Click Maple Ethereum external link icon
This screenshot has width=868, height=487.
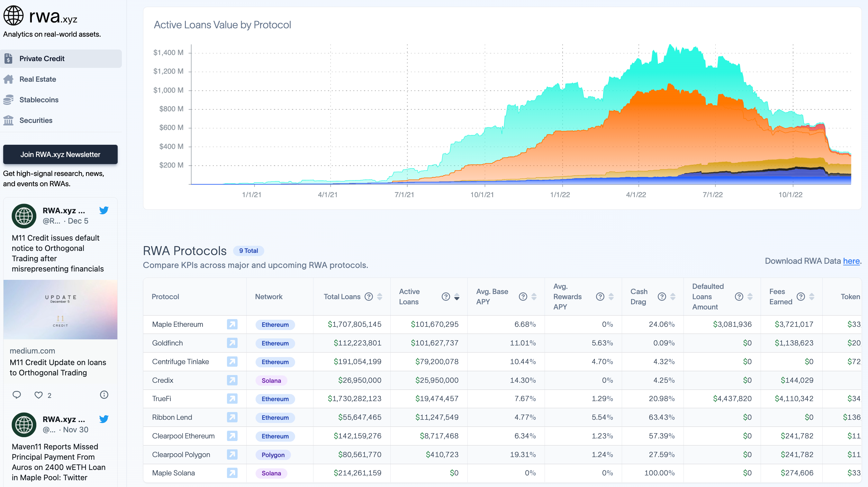[232, 325]
